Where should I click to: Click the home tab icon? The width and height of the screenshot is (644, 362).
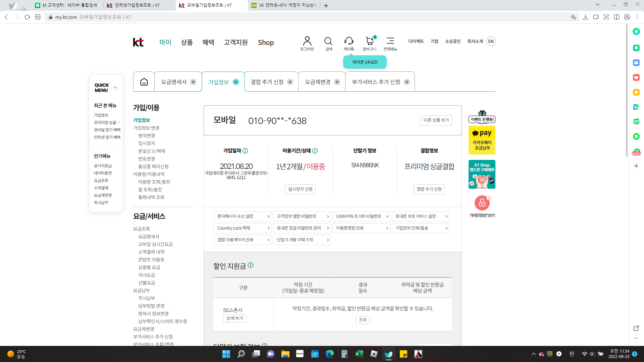(x=144, y=82)
